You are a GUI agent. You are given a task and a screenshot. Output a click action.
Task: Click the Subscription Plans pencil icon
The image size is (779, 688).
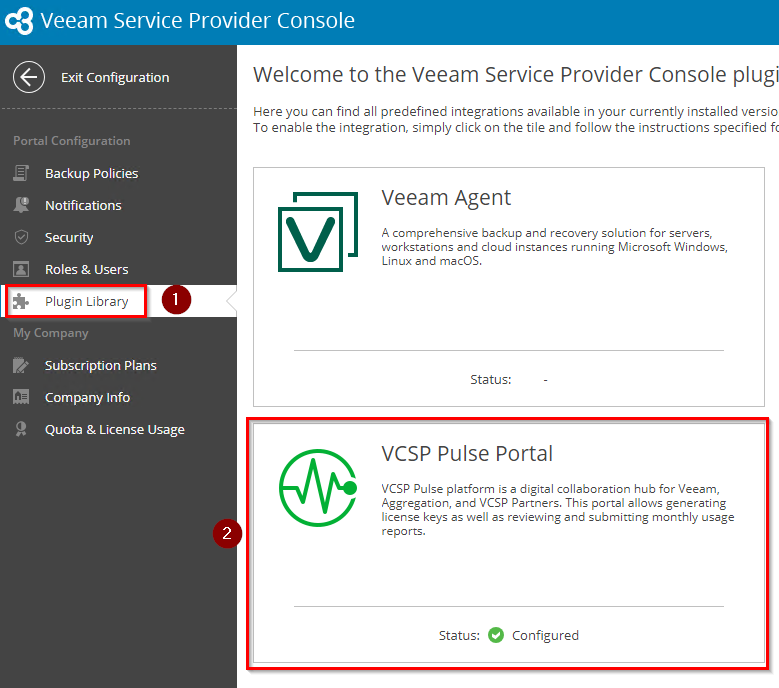point(21,365)
